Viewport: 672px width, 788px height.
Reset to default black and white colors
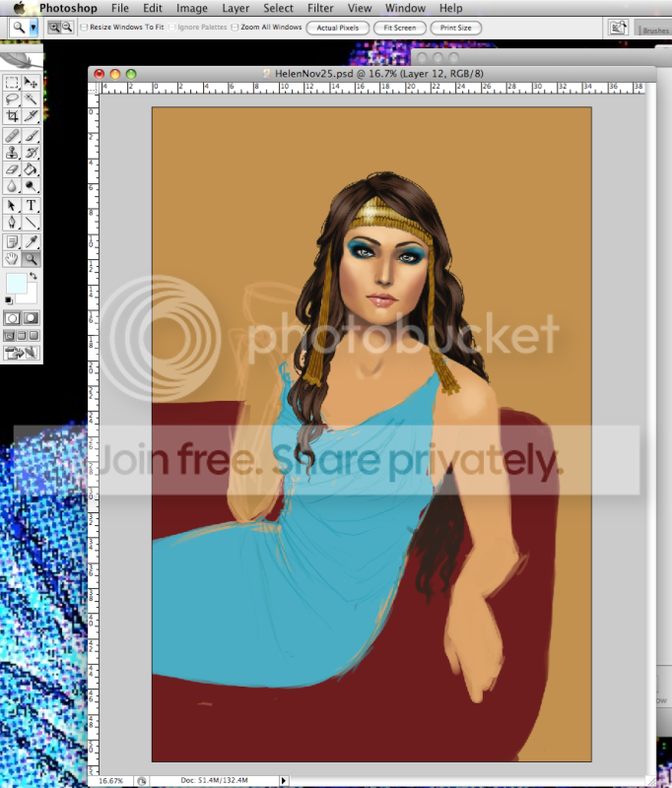9,300
